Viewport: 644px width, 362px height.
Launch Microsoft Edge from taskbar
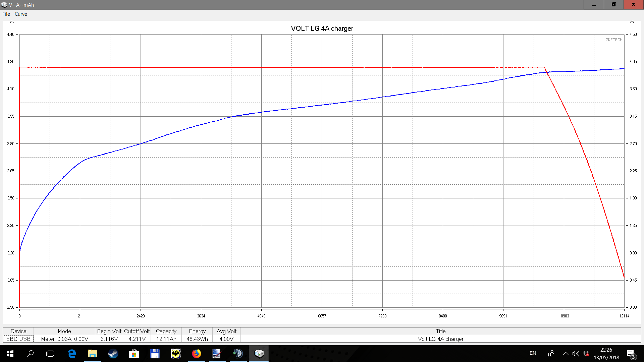[x=72, y=354]
